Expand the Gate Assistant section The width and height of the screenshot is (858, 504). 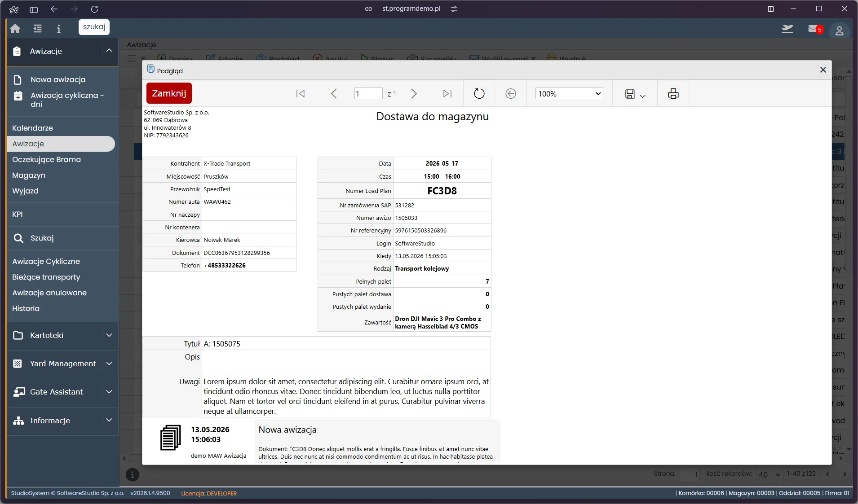click(109, 392)
